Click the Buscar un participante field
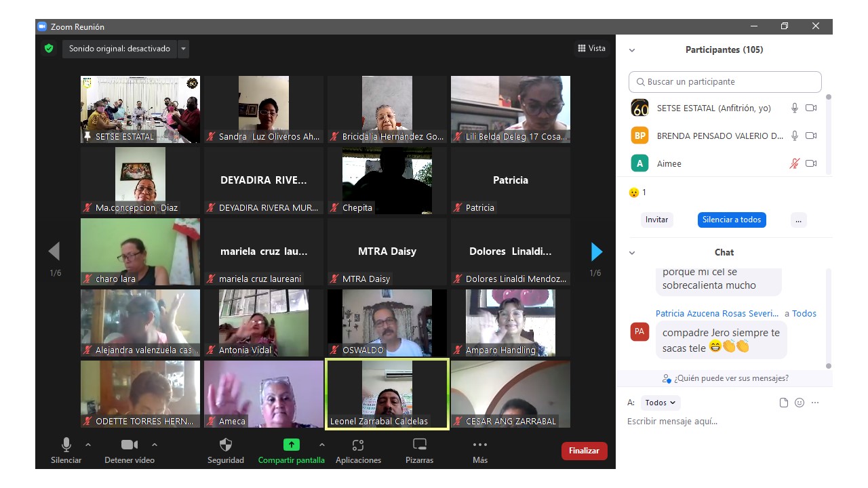Image resolution: width=868 pixels, height=488 pixels. pos(725,82)
